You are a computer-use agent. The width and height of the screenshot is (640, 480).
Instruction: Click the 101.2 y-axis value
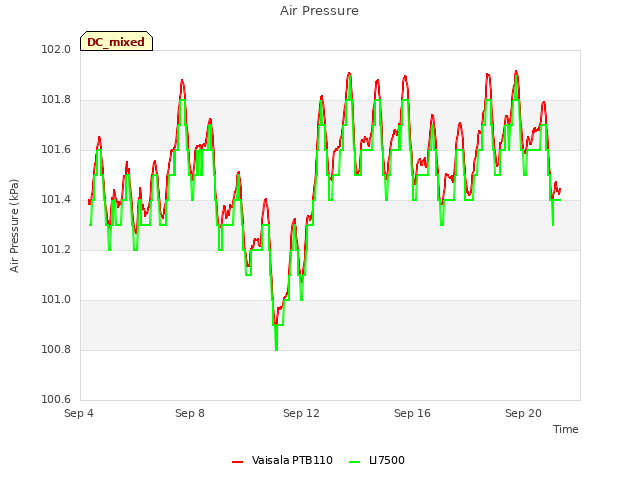[x=56, y=249]
